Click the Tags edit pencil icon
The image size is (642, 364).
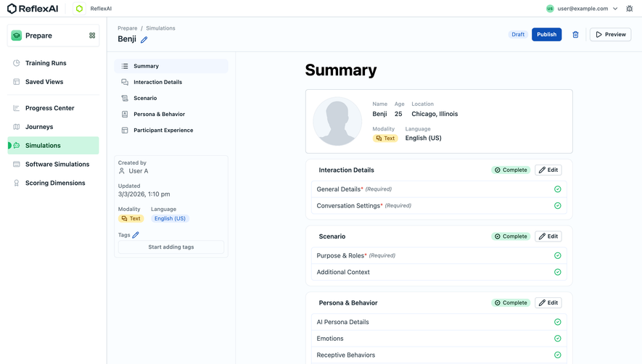click(x=136, y=235)
